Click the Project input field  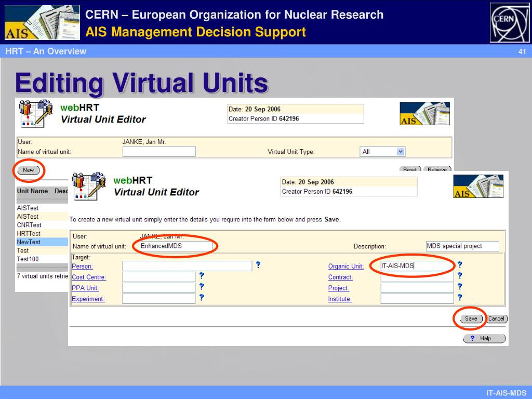(417, 288)
